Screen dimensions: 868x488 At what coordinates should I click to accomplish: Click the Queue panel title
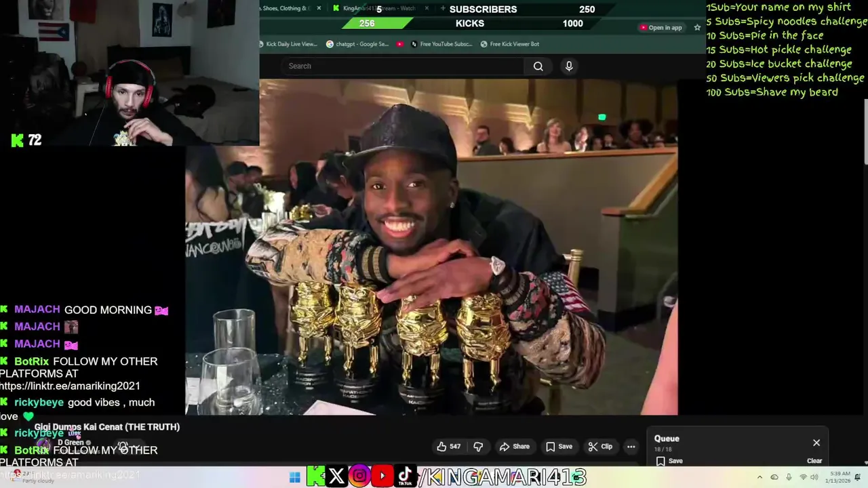pyautogui.click(x=667, y=439)
